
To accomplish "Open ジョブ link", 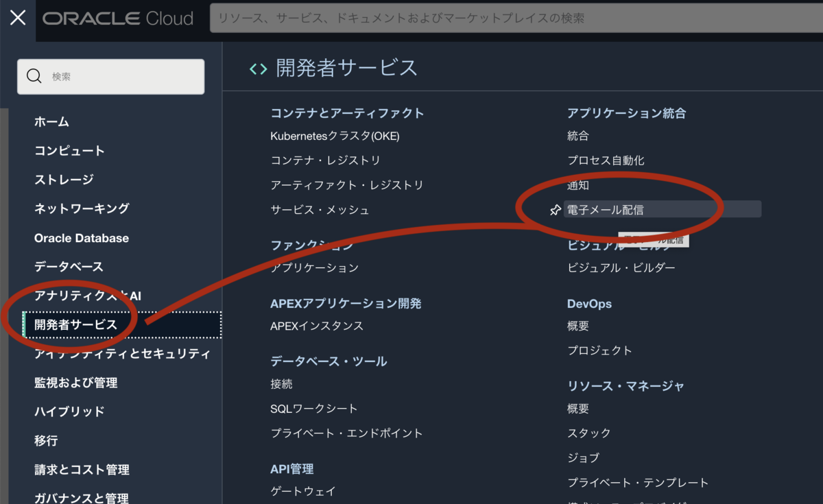I will (x=583, y=458).
